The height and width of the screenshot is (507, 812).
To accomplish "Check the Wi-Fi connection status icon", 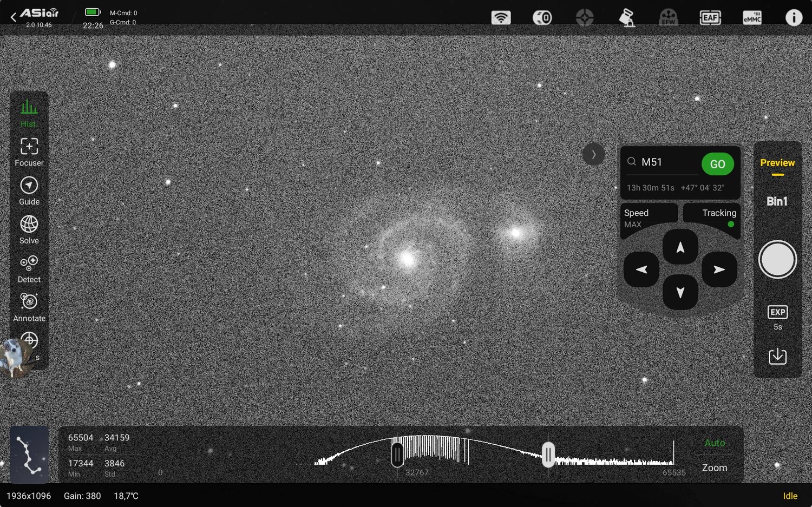I will coord(501,17).
